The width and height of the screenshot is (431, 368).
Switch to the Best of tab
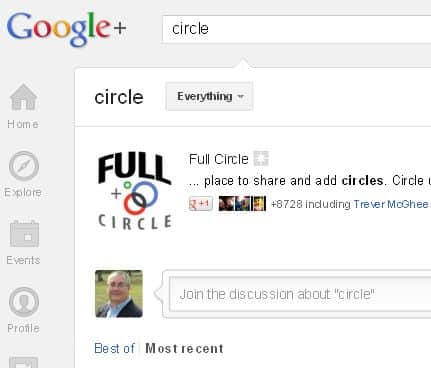pyautogui.click(x=114, y=348)
